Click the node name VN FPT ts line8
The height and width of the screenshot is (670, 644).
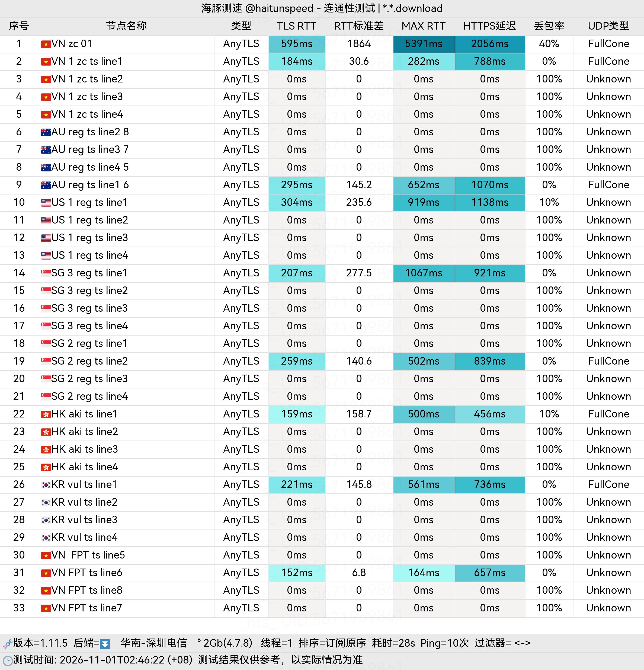point(87,590)
